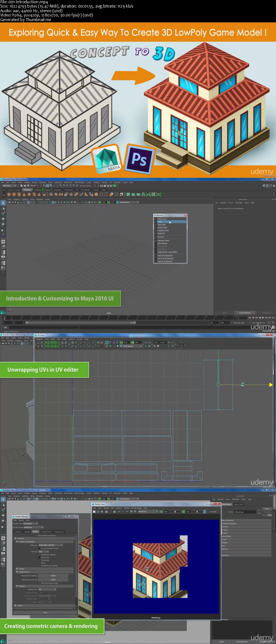Click the snapshot icon in Render View toolbar
The height and width of the screenshot is (644, 276).
(x=102, y=512)
